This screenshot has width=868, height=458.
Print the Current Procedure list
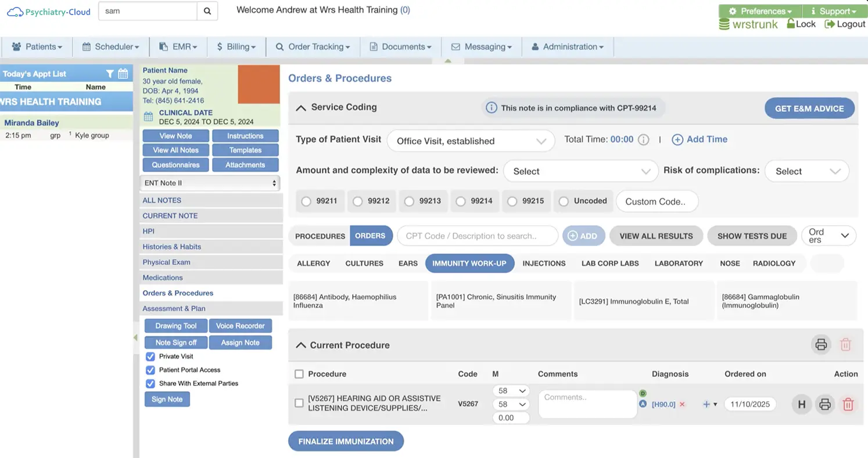coord(821,344)
